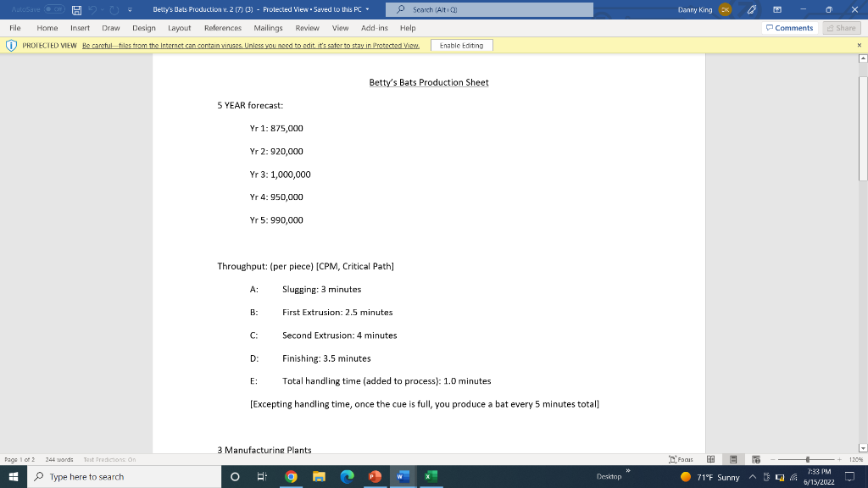Click the Comments button
The height and width of the screenshot is (488, 868).
coord(790,28)
